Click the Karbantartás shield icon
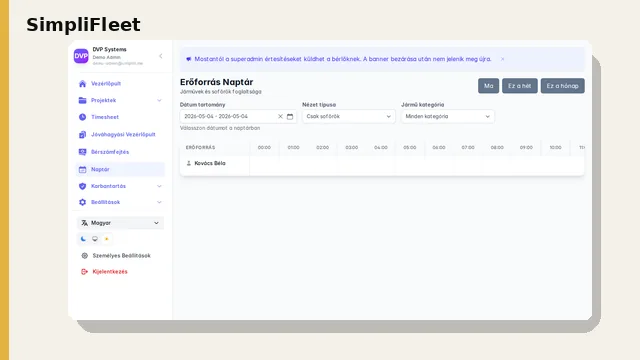The width and height of the screenshot is (640, 360). click(x=82, y=186)
